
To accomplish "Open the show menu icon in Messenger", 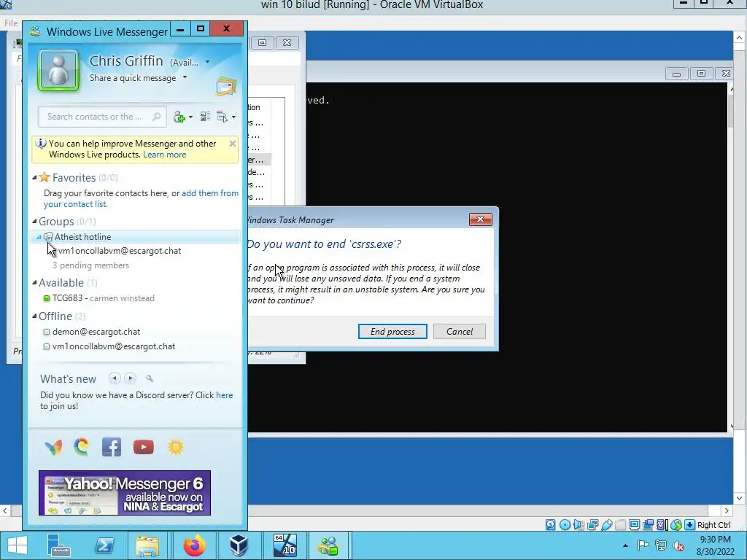I will click(x=222, y=117).
